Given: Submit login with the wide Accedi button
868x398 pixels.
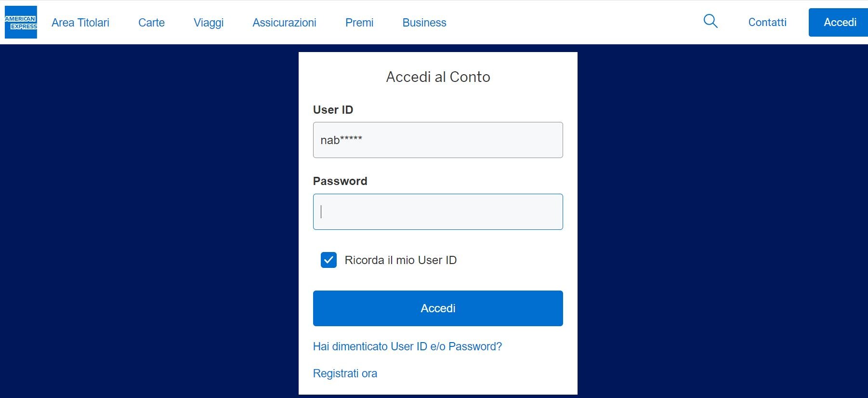Looking at the screenshot, I should [438, 308].
